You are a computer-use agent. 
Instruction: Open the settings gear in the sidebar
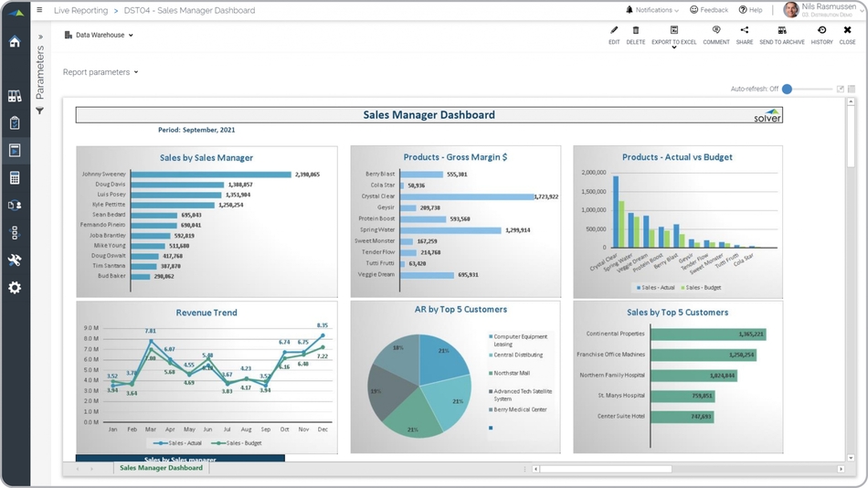[x=15, y=288]
